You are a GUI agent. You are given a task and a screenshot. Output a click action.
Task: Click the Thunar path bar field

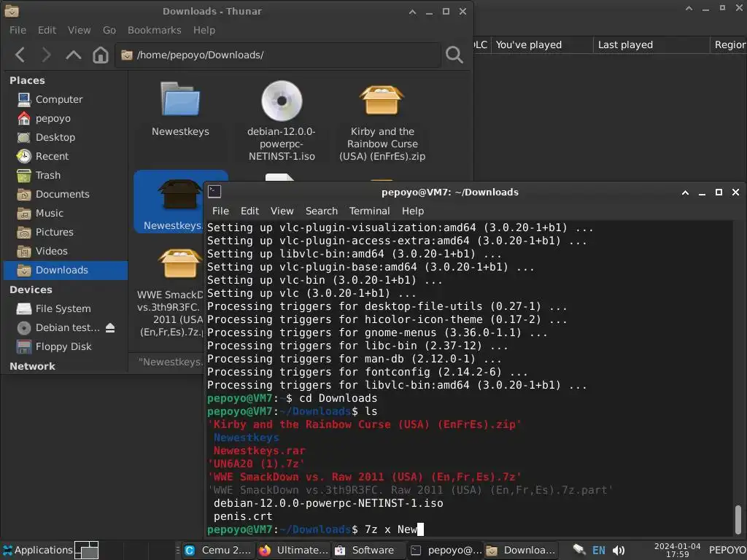click(278, 55)
